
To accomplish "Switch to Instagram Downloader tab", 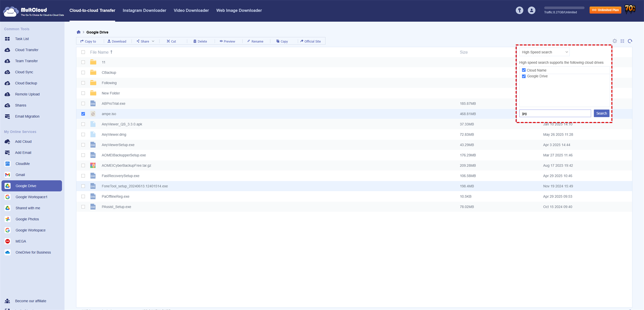I will coord(144,10).
